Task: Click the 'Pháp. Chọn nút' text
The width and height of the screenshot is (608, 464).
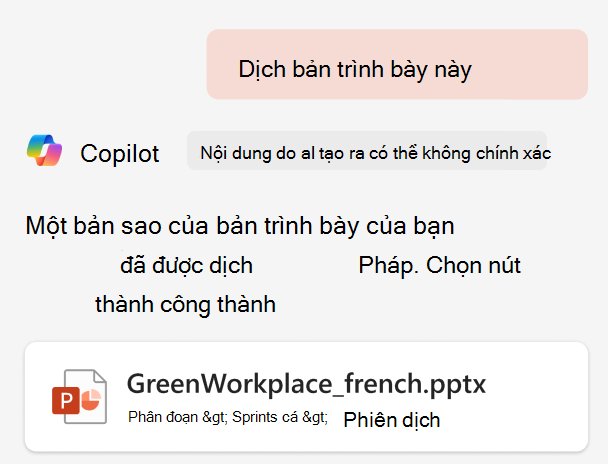Action: (439, 266)
